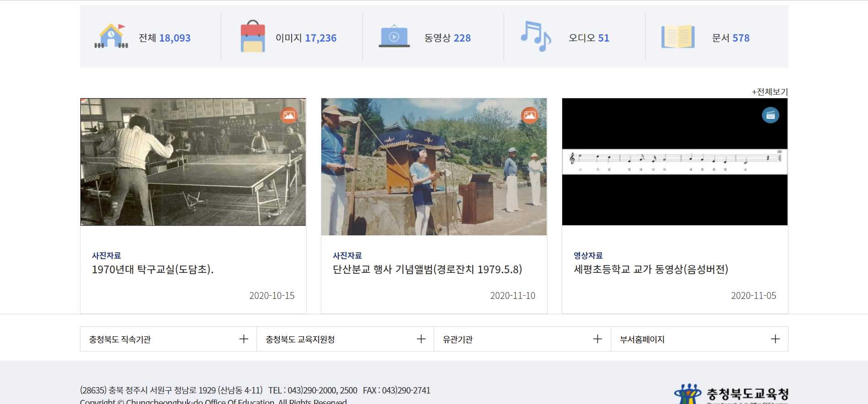Screen dimensions: 868x404
Task: Open 단산분교 행사 기념앨범 title
Action: (x=427, y=270)
